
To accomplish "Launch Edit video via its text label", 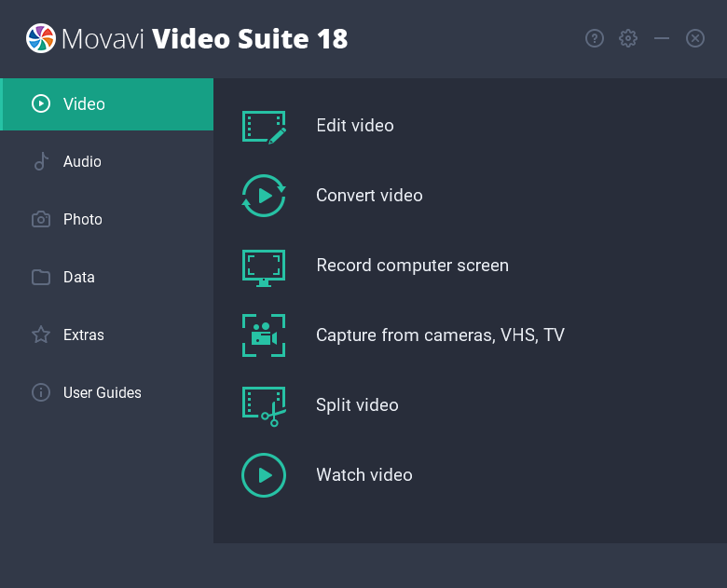I will tap(355, 125).
